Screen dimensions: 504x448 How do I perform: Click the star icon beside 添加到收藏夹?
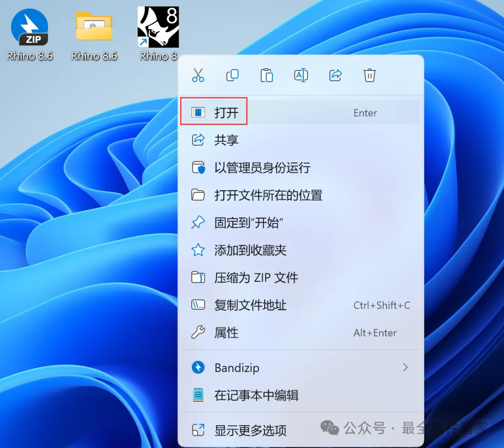point(198,250)
